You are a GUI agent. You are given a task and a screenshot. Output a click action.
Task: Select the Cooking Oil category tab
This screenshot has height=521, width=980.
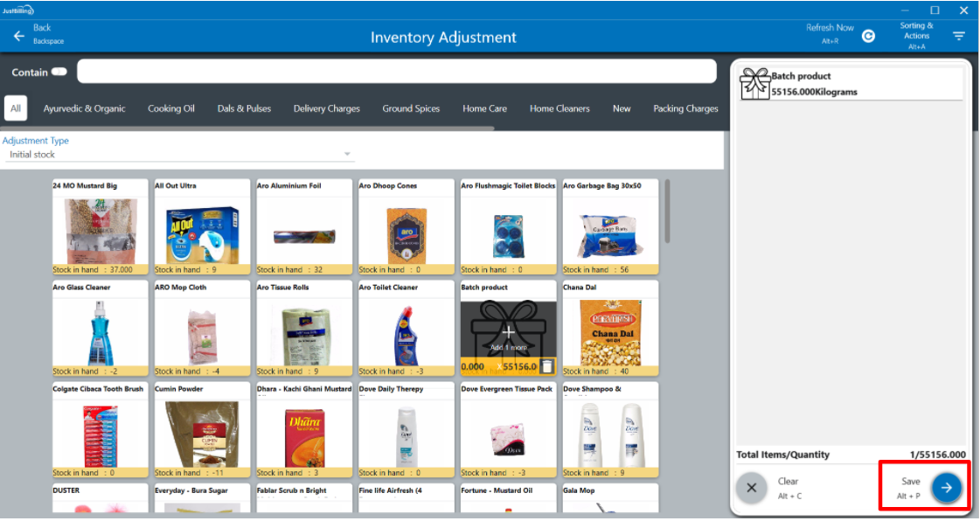point(171,108)
